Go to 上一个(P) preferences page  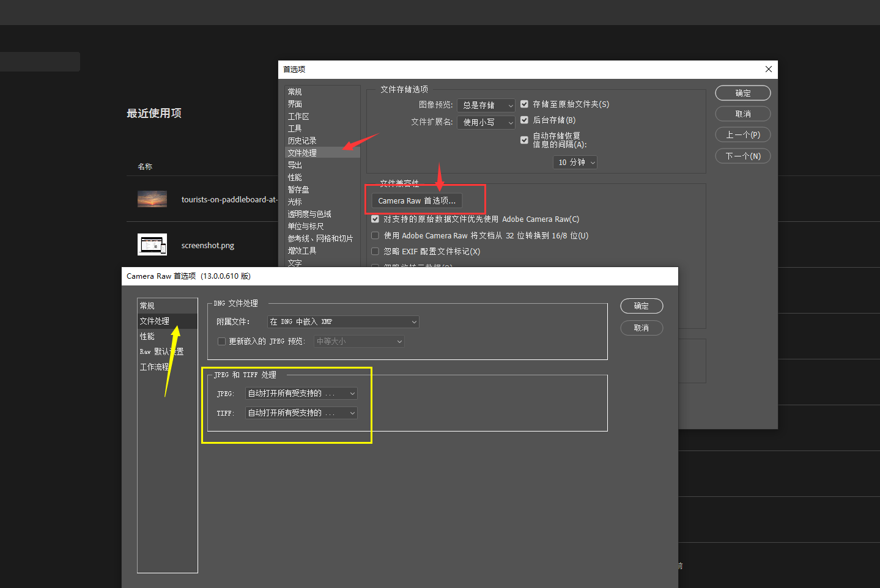coord(743,134)
